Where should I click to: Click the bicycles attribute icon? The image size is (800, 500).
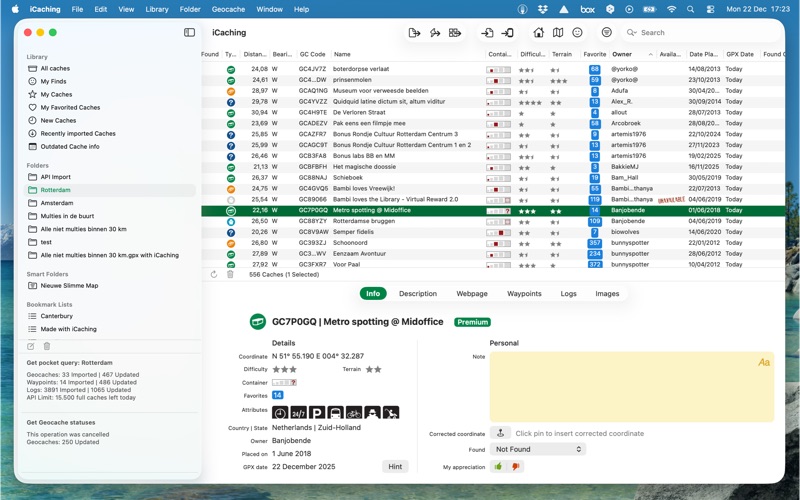(354, 412)
